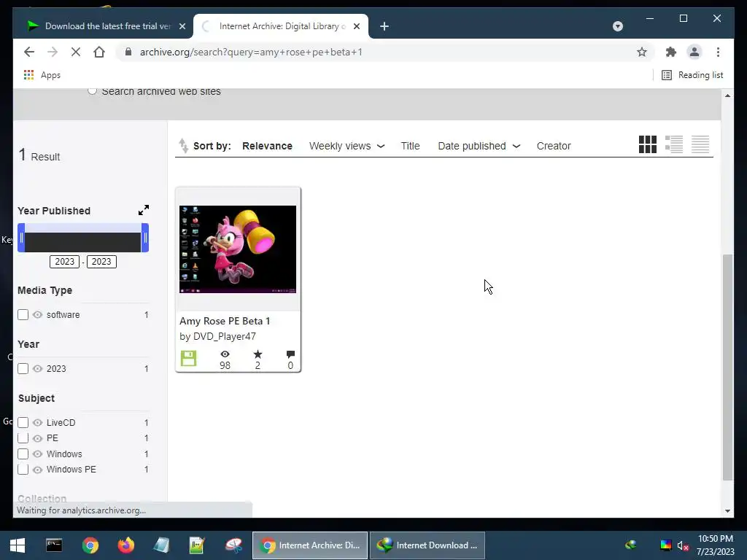
Task: Go back to the previous page
Action: coord(29,52)
